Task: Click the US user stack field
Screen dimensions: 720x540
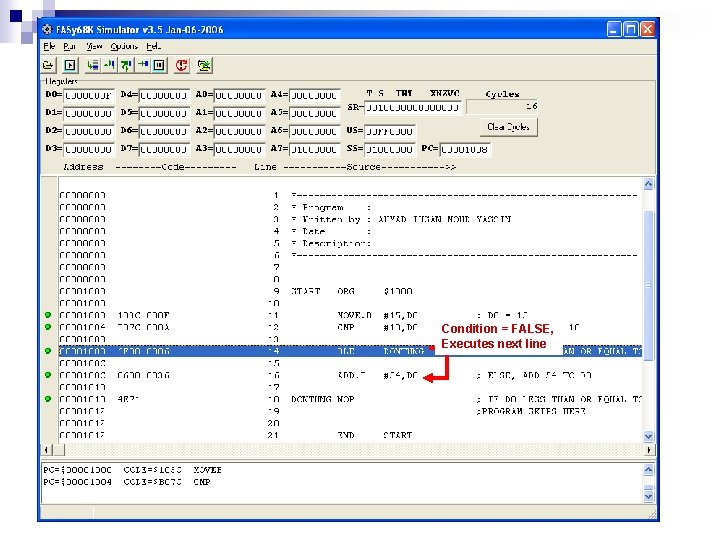Action: [390, 131]
